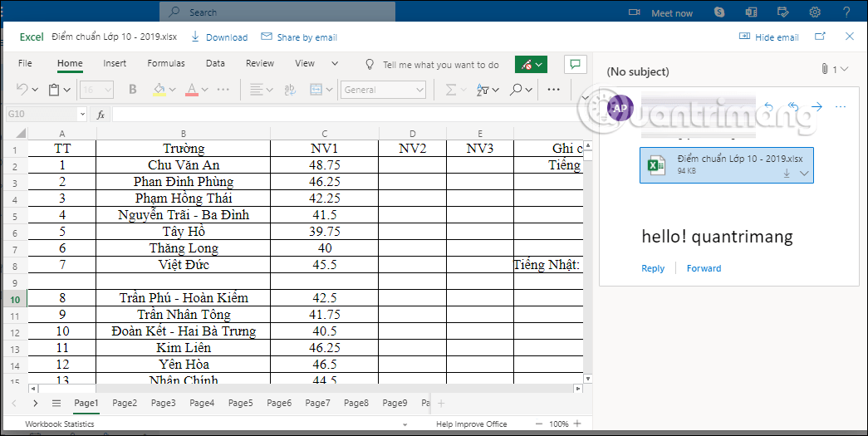
Task: Expand undo dropdown arrow
Action: [x=35, y=90]
